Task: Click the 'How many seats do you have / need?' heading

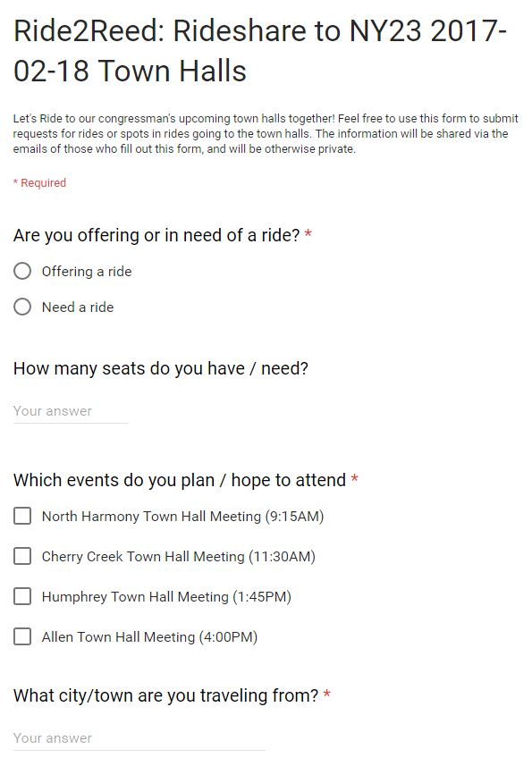Action: (161, 368)
